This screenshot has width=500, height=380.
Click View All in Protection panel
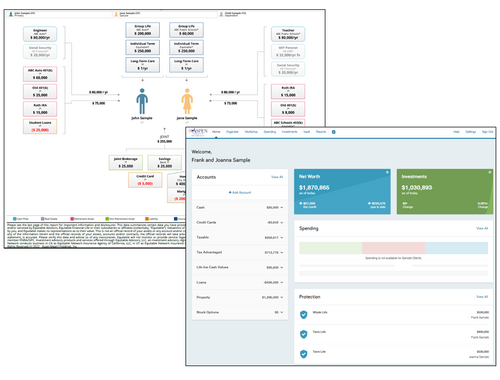(x=482, y=297)
